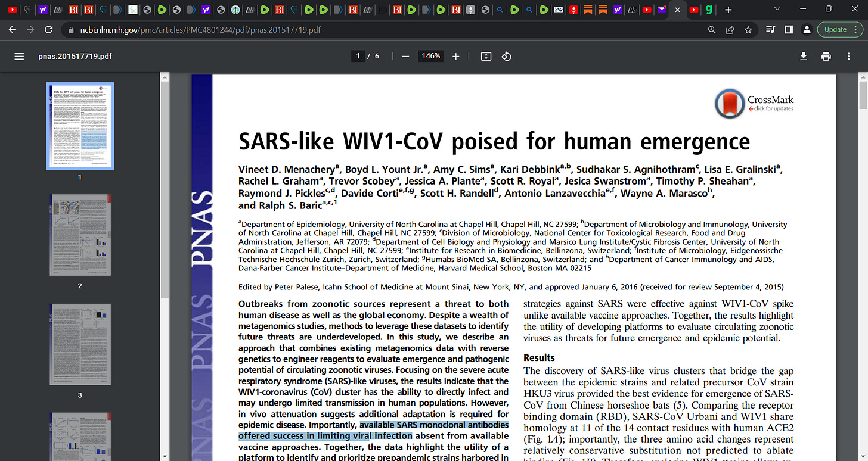View site information via the lock icon
This screenshot has height=461, width=868.
click(71, 29)
